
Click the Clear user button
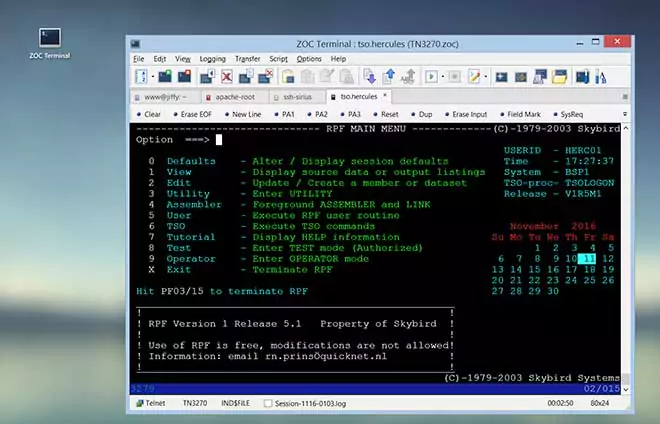point(149,114)
